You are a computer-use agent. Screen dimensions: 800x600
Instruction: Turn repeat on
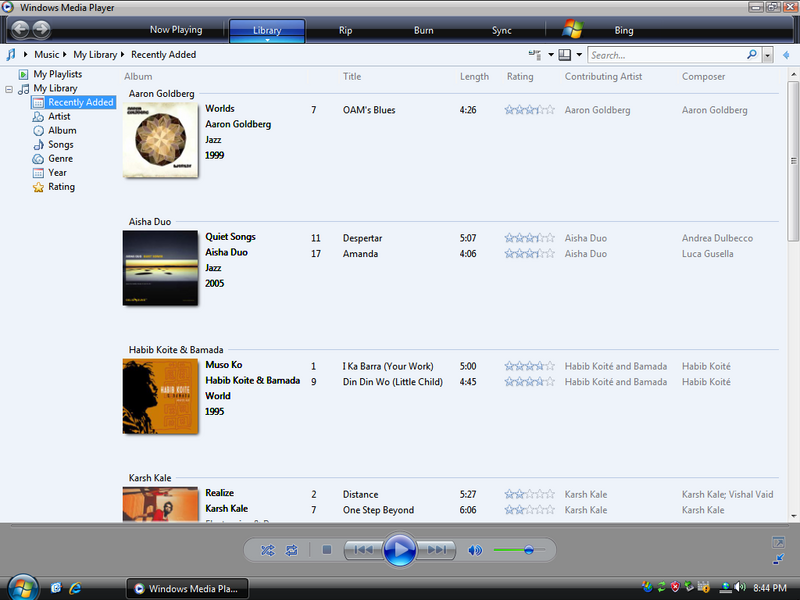[x=291, y=550]
